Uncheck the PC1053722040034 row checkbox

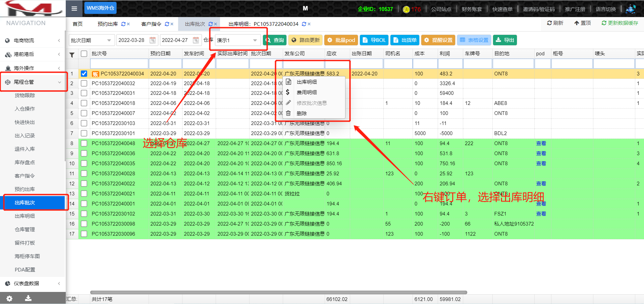click(84, 74)
